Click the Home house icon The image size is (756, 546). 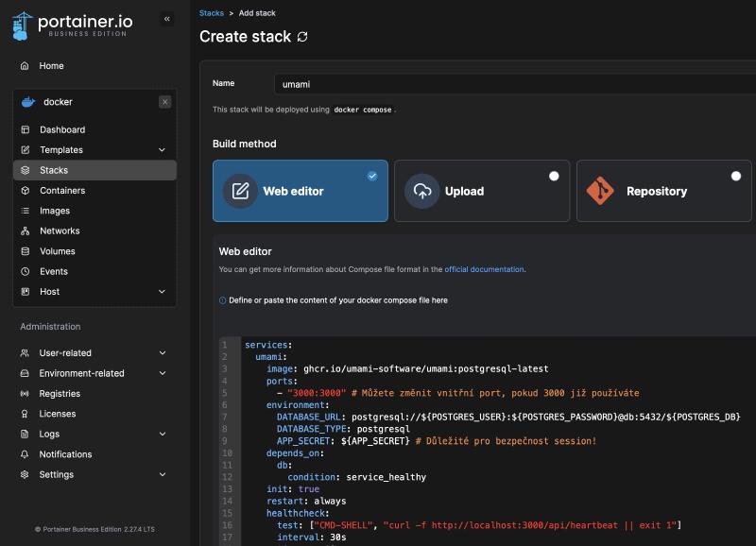pos(25,66)
